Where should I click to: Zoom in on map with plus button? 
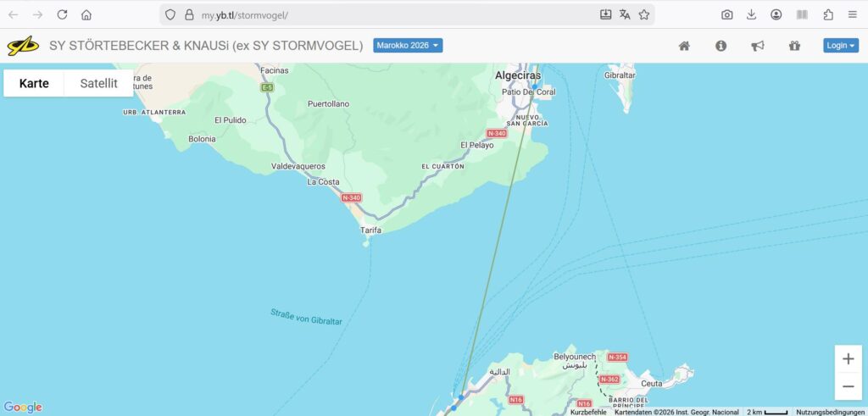tap(849, 359)
